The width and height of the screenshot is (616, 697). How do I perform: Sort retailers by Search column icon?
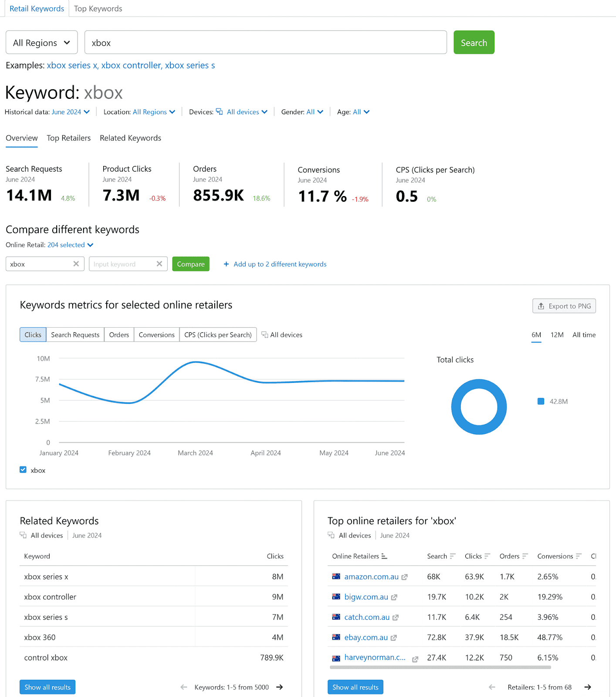[453, 556]
